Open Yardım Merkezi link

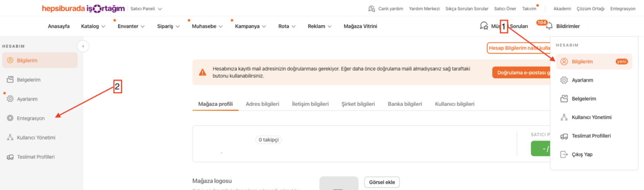click(x=424, y=9)
